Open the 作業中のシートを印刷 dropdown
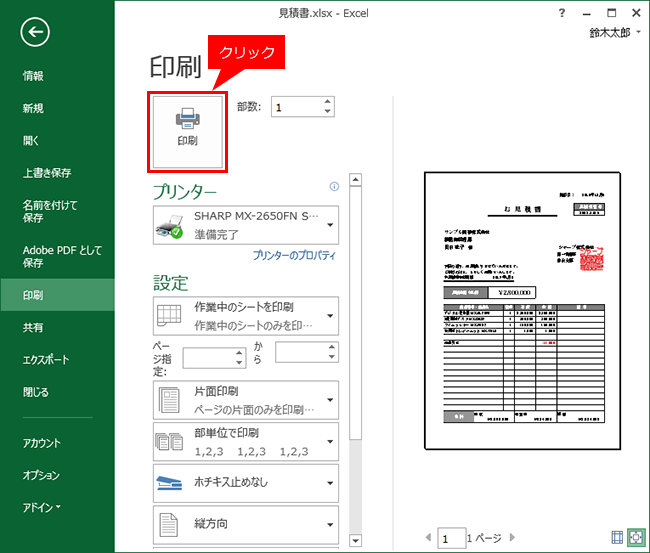The height and width of the screenshot is (553, 650). pyautogui.click(x=246, y=316)
